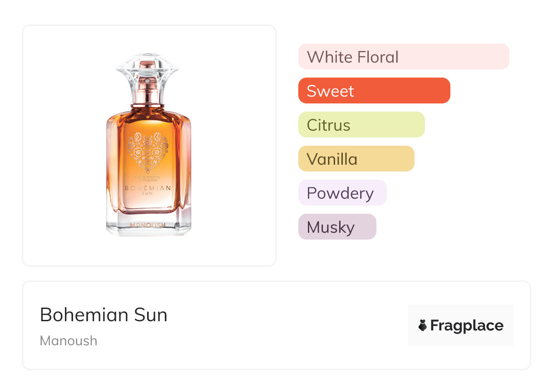
Task: Choose the Musky accord bar
Action: tap(337, 227)
